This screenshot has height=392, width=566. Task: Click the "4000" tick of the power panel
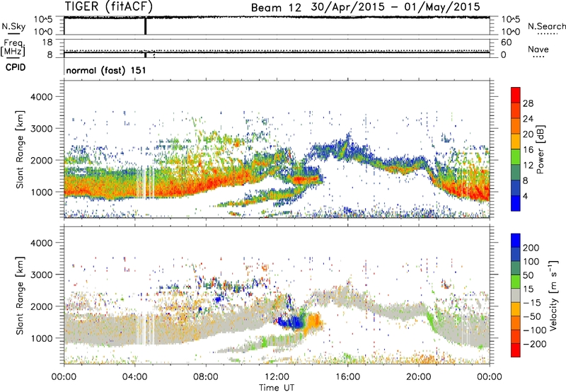click(41, 97)
